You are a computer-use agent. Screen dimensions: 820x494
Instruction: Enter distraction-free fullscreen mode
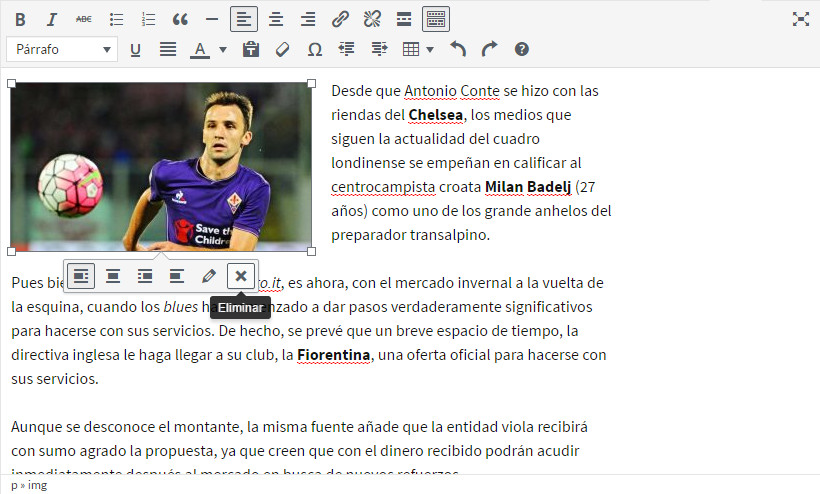point(801,19)
